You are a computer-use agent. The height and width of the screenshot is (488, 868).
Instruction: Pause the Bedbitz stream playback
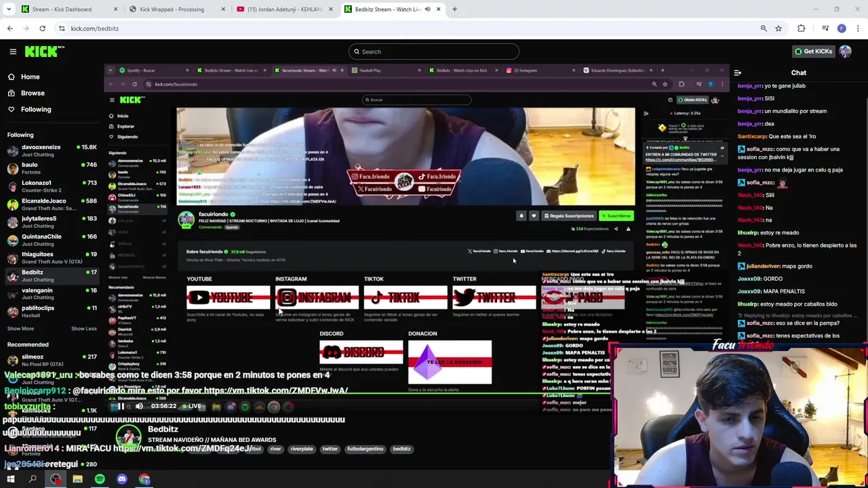click(x=121, y=406)
